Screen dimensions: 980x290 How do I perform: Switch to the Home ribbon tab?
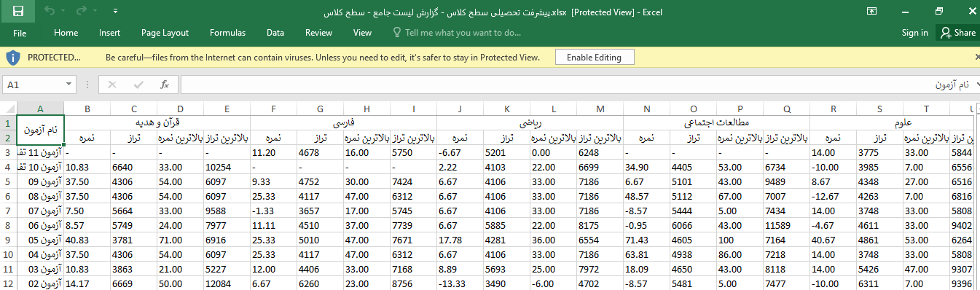pyautogui.click(x=66, y=33)
